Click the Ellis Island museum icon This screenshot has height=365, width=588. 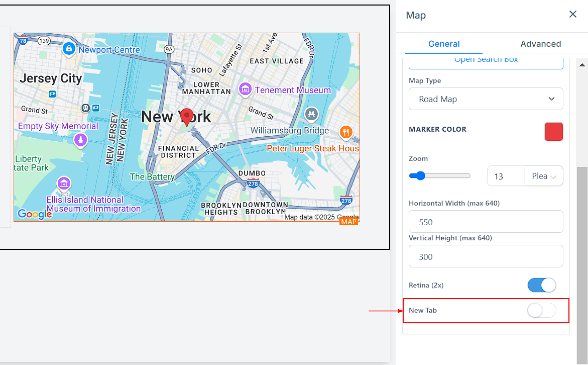click(x=64, y=184)
